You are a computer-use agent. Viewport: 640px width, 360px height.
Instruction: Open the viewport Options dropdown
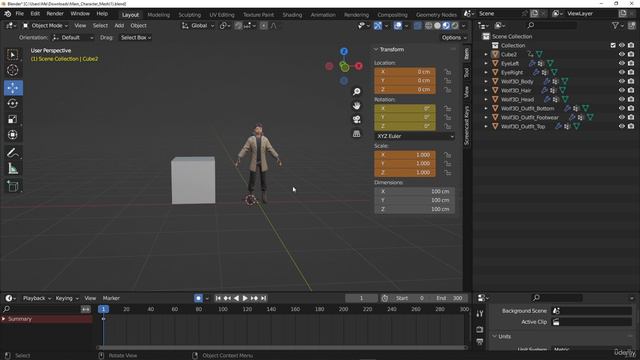(x=453, y=38)
